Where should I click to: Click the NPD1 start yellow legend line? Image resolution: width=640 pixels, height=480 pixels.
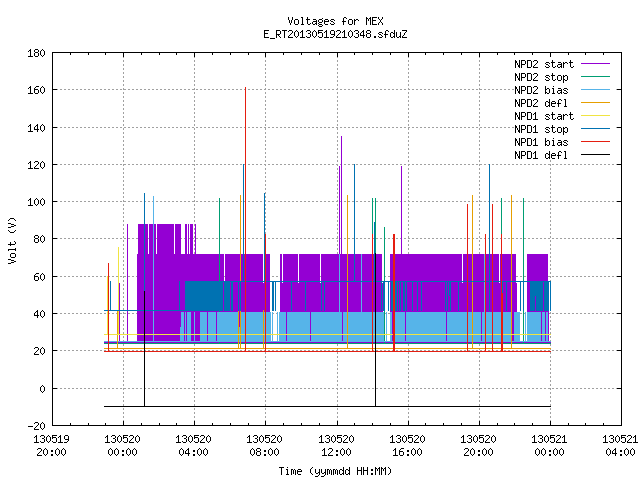(595, 116)
